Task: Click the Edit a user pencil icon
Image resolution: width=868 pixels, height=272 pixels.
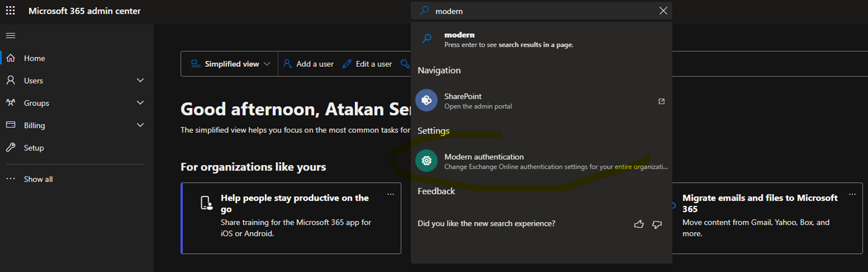Action: [x=347, y=64]
